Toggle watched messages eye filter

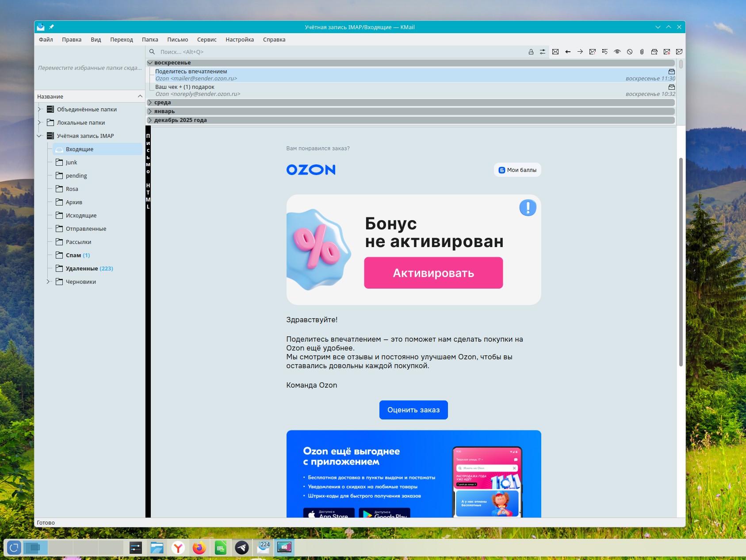point(617,52)
